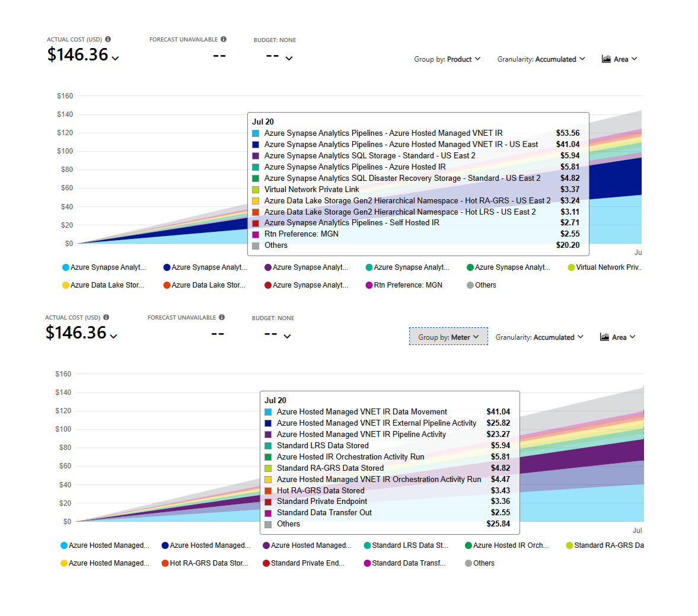This screenshot has height=616, width=698.
Task: Toggle Rtn Preference: MGN legend series
Action: click(x=404, y=285)
